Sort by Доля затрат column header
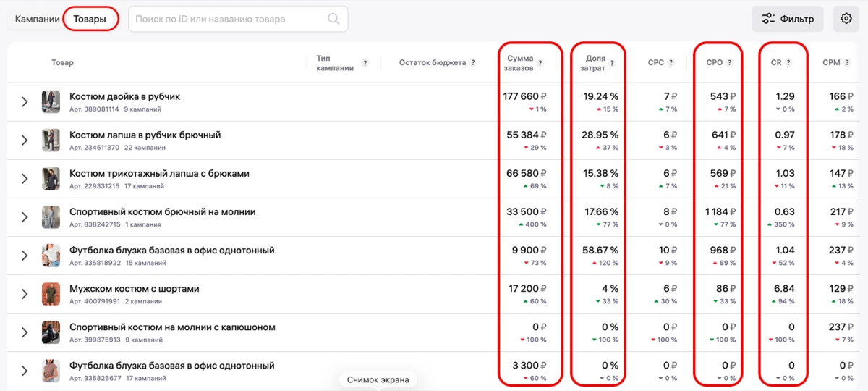The height and width of the screenshot is (391, 868). (x=592, y=63)
